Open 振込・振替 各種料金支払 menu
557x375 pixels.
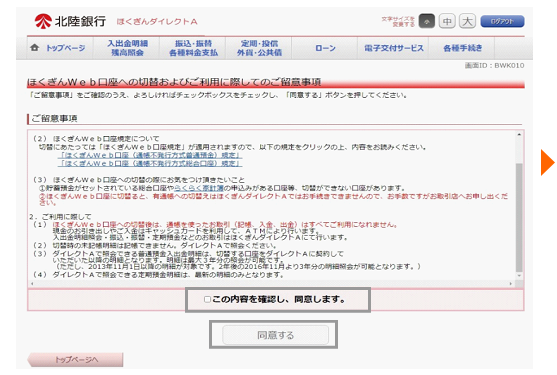click(x=193, y=48)
